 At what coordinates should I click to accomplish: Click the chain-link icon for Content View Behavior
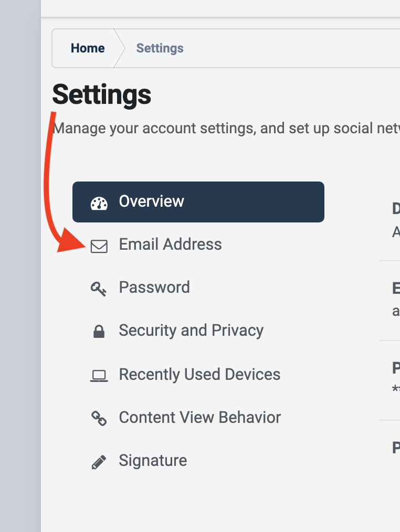coord(99,417)
